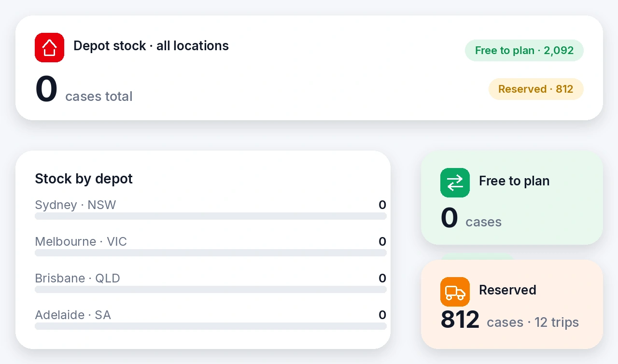Click the 'Free to plan · 2,092' badge
The image size is (618, 364).
[524, 50]
